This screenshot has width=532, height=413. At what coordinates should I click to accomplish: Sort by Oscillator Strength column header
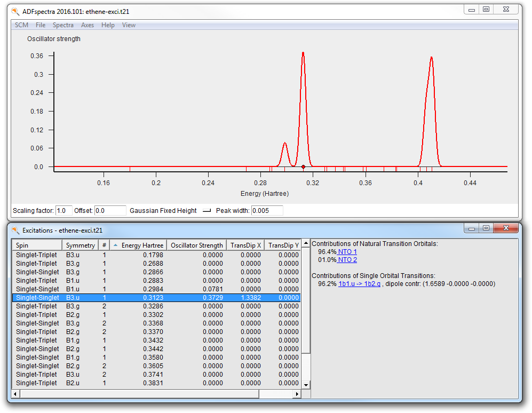click(197, 245)
